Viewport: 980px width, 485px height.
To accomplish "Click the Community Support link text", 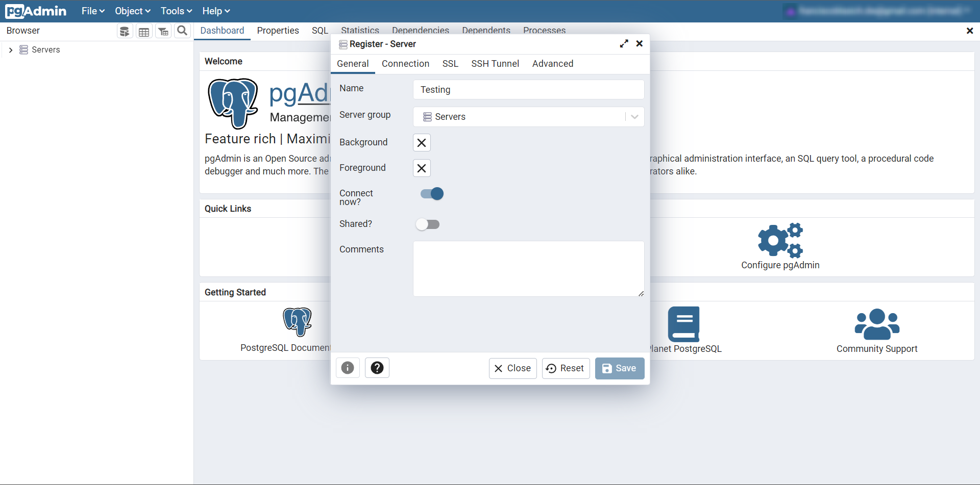I will [x=877, y=349].
